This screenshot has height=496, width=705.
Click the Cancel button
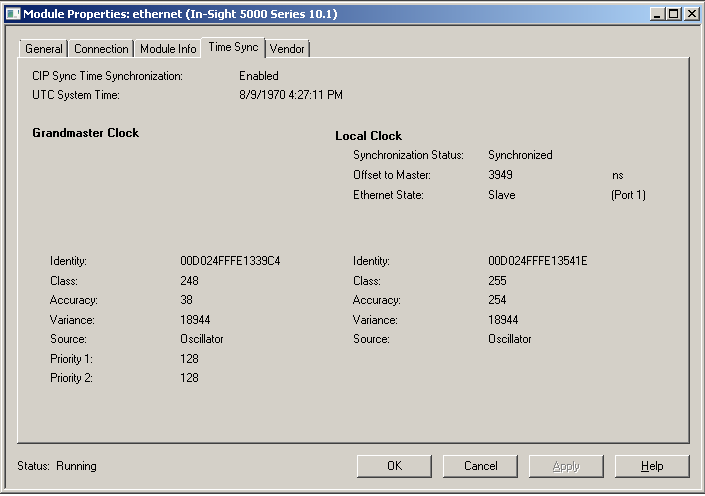coord(481,466)
